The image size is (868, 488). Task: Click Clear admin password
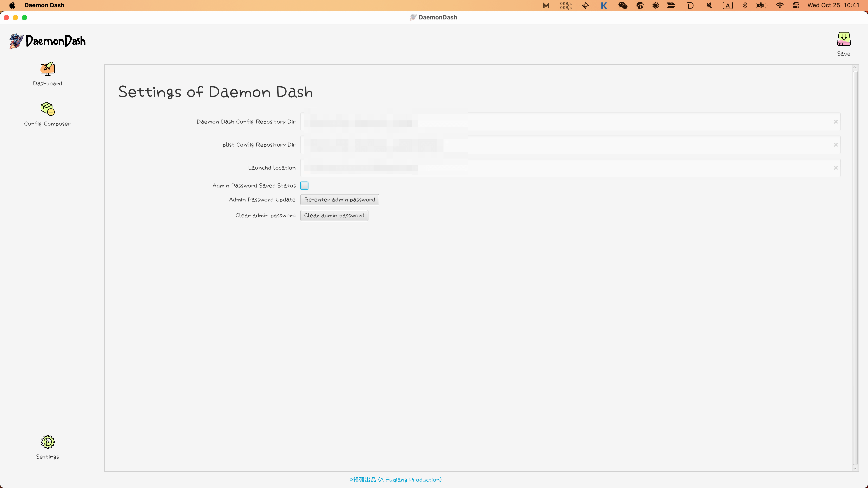pyautogui.click(x=334, y=215)
